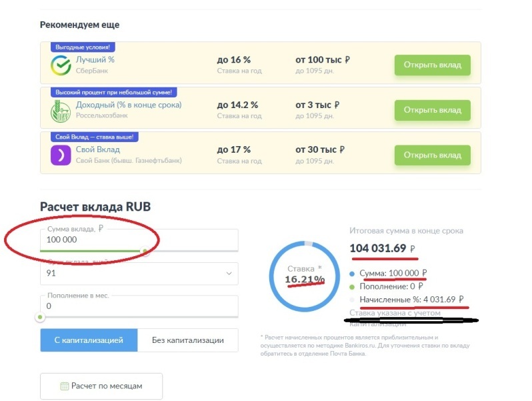
Task: Click Свой Банк (бывш. Газнефтьбанк) text
Action: click(129, 161)
